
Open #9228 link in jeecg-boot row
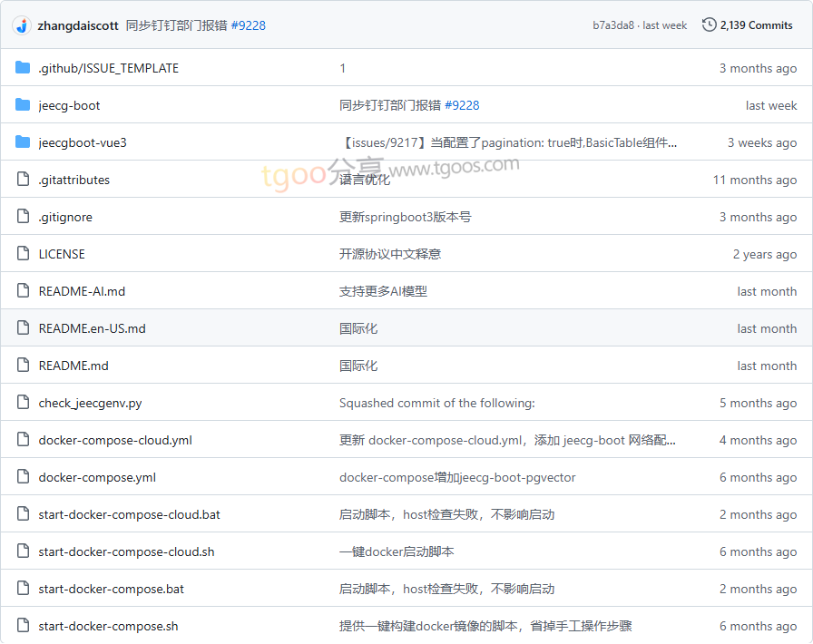[x=462, y=105]
